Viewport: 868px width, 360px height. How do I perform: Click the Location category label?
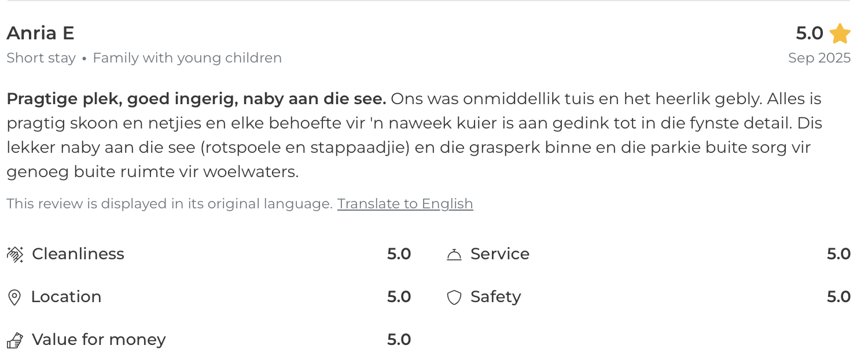pyautogui.click(x=66, y=297)
